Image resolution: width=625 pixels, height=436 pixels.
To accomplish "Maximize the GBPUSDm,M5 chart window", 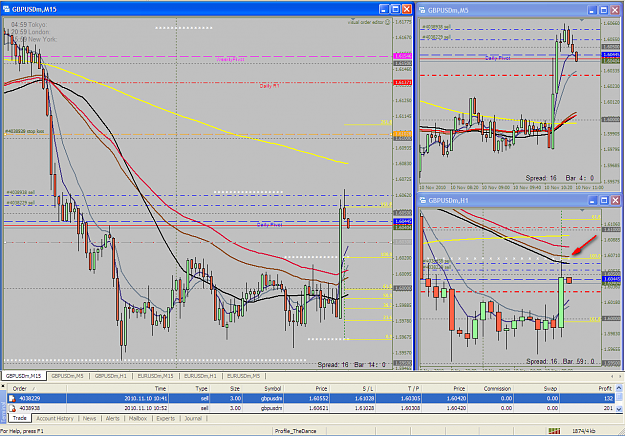I will pyautogui.click(x=603, y=10).
